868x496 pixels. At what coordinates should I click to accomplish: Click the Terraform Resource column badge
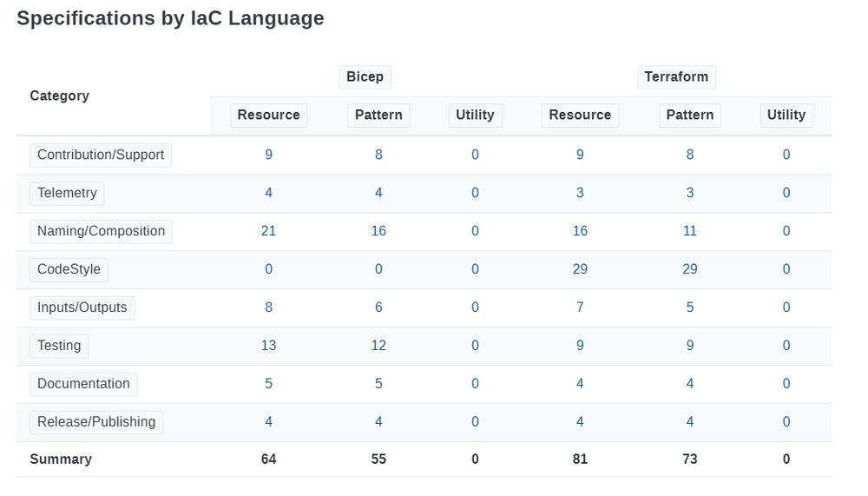pos(580,116)
